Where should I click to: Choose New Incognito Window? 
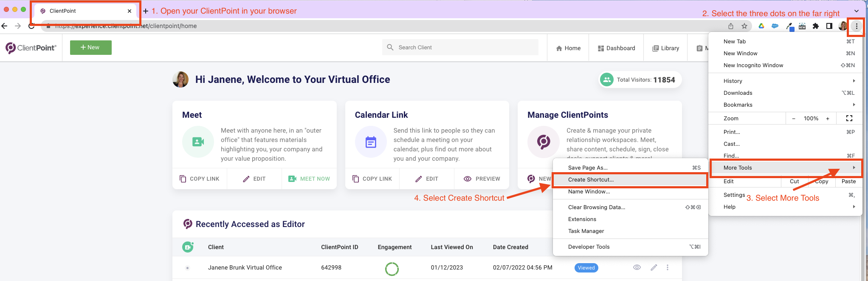point(786,65)
